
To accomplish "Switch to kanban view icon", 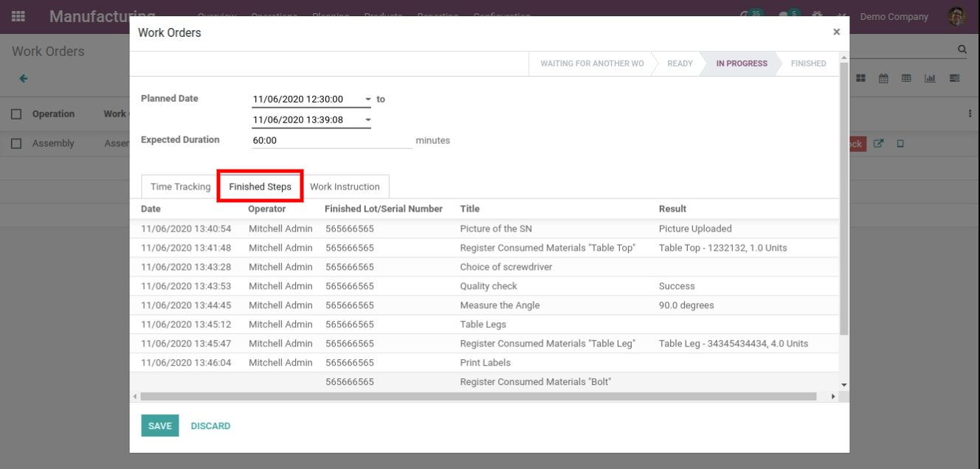I will tap(861, 78).
